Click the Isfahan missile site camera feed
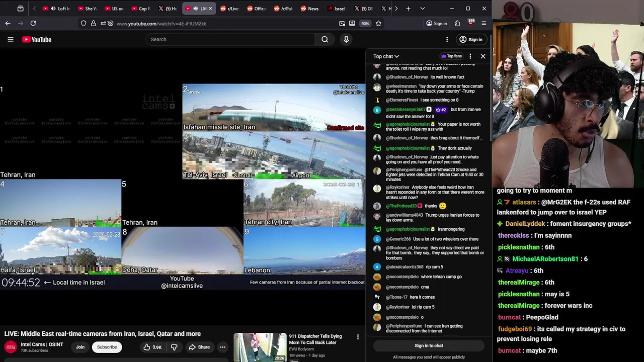644x362 pixels. click(274, 108)
